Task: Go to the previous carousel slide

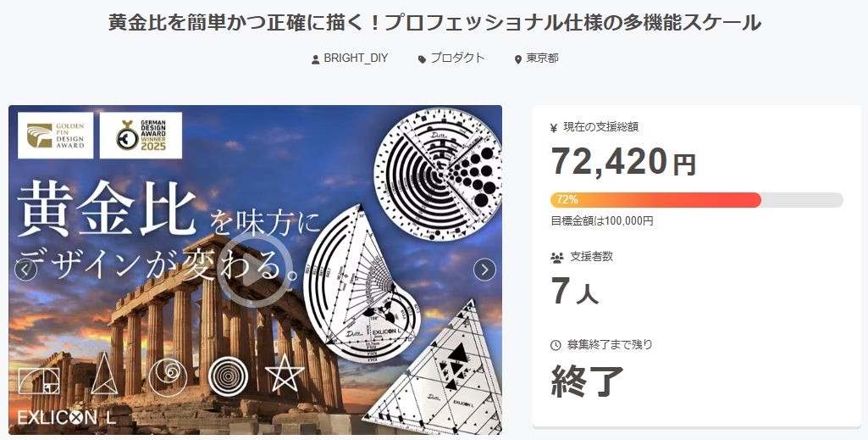Action: pos(26,270)
